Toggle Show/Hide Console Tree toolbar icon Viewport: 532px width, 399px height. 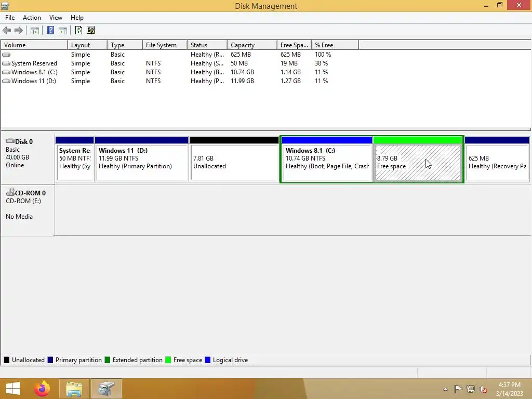pos(35,31)
